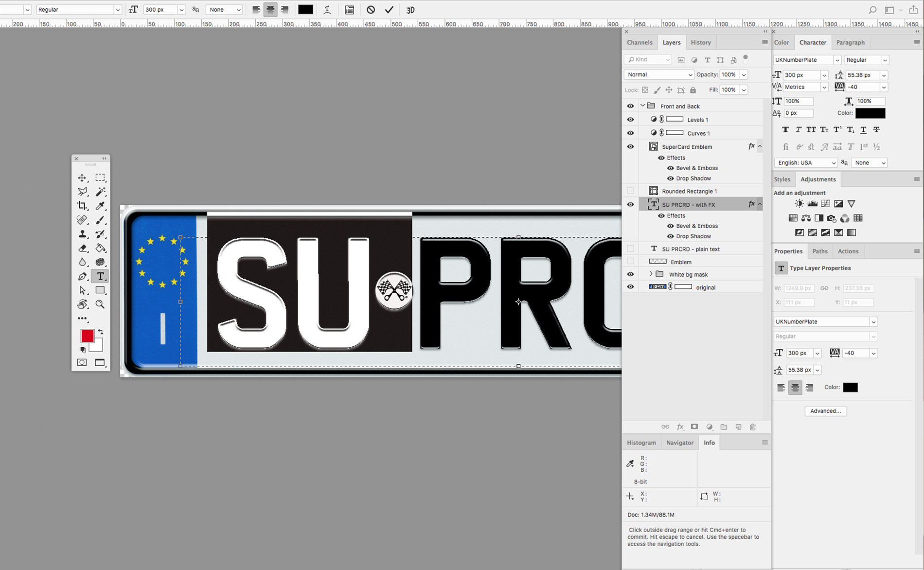Open the History panel tab
Image resolution: width=924 pixels, height=570 pixels.
[701, 42]
